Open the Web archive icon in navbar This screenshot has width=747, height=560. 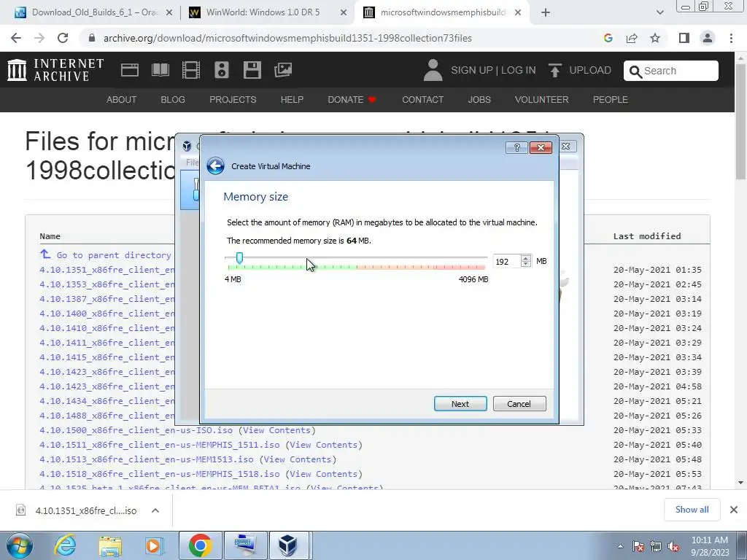pyautogui.click(x=130, y=70)
